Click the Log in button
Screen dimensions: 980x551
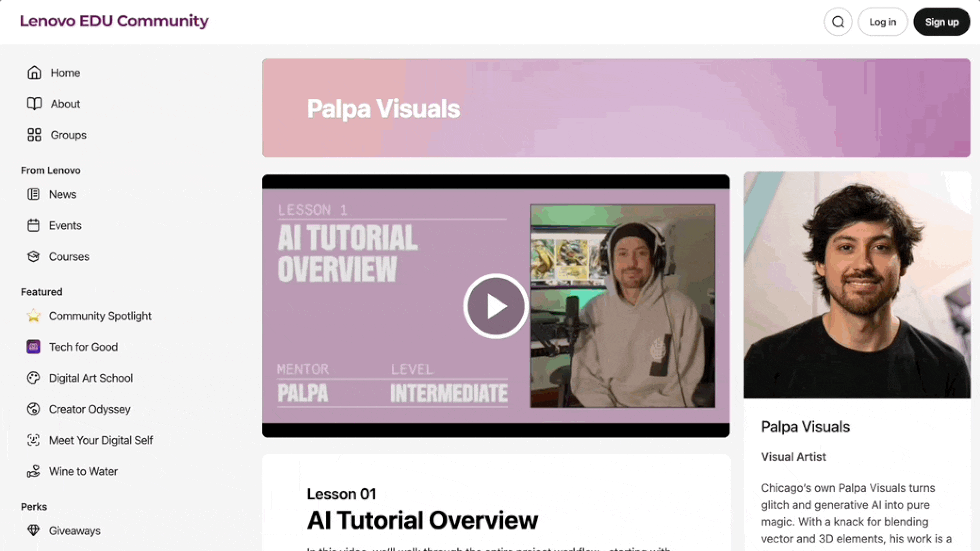tap(883, 22)
